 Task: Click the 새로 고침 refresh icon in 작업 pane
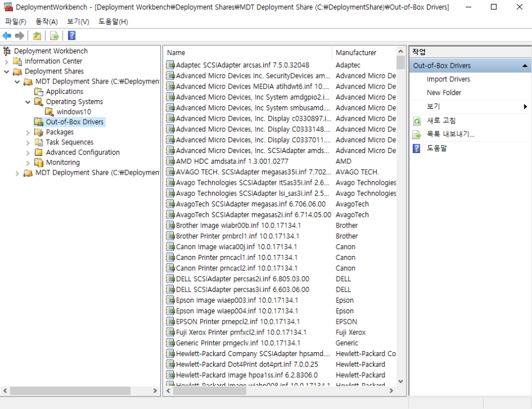pos(417,121)
